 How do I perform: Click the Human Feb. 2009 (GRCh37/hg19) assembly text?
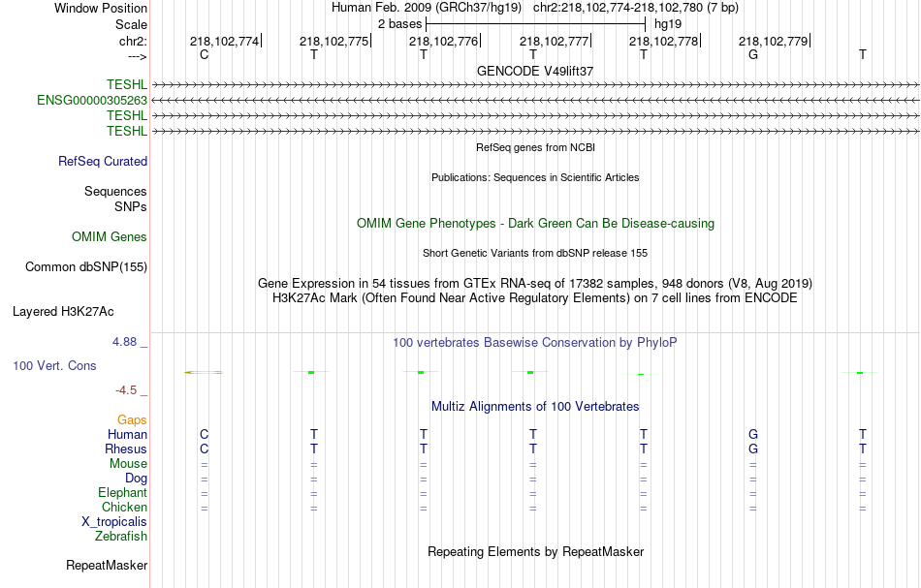tap(427, 8)
